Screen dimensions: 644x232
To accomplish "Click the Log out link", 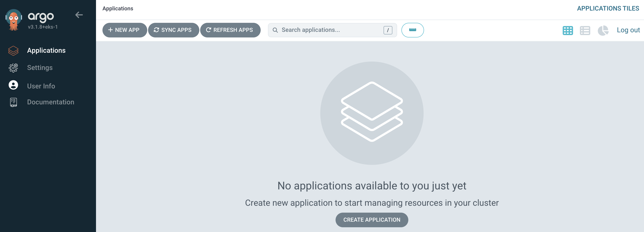I will [x=628, y=30].
